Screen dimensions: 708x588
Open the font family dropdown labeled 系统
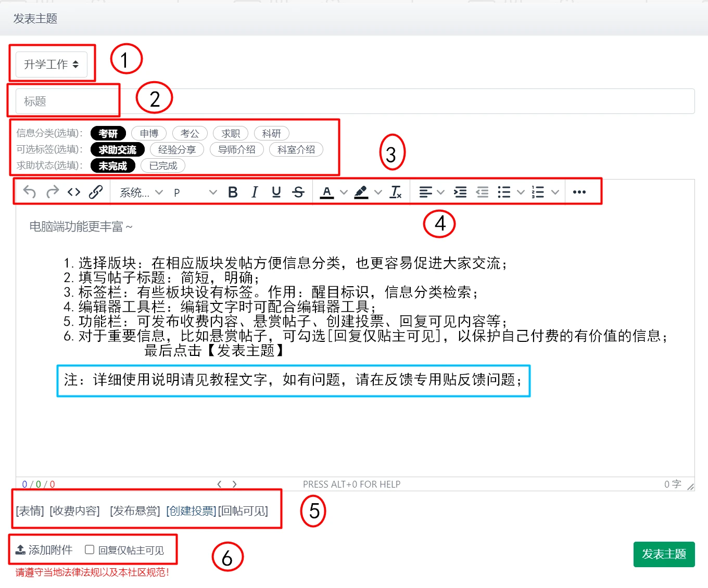click(138, 193)
